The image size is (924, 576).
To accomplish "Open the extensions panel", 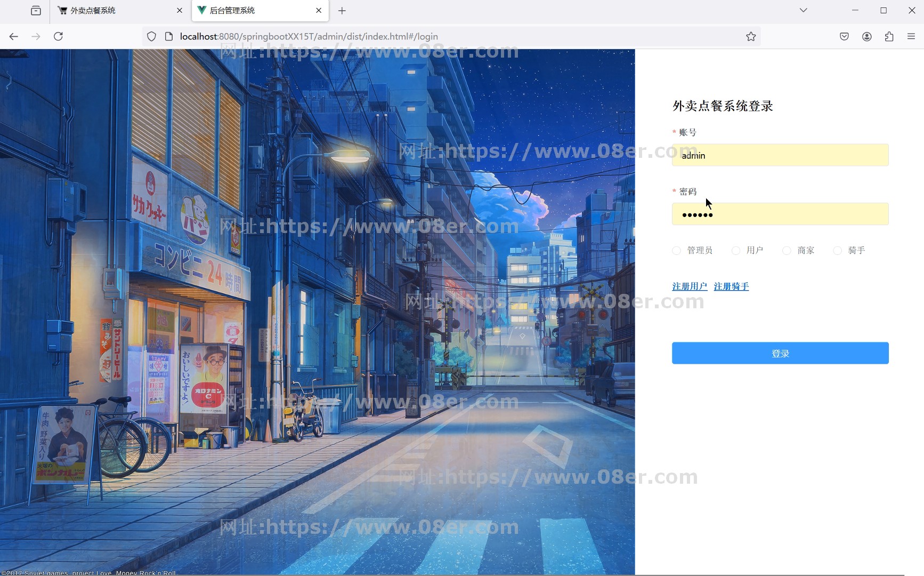I will pos(889,36).
